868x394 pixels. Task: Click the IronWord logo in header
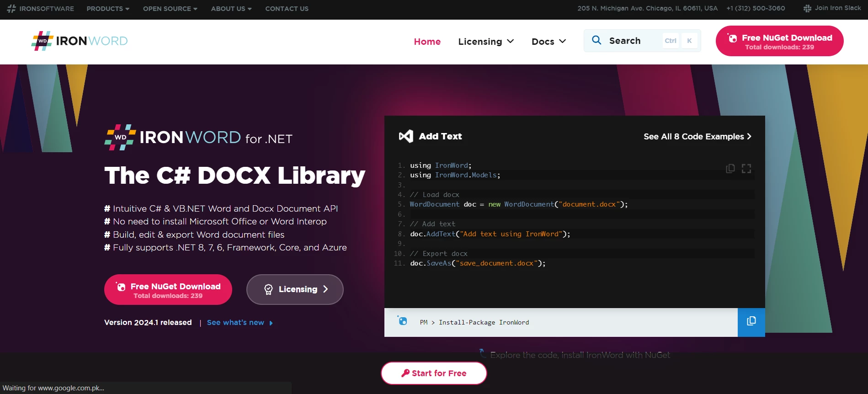pos(80,41)
